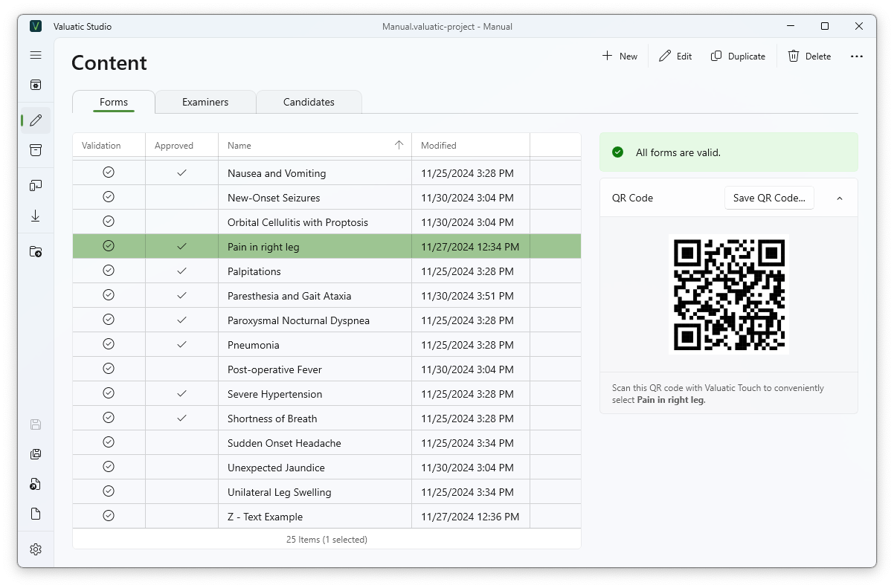The height and width of the screenshot is (588, 894).
Task: Create a new form with New button
Action: [620, 56]
